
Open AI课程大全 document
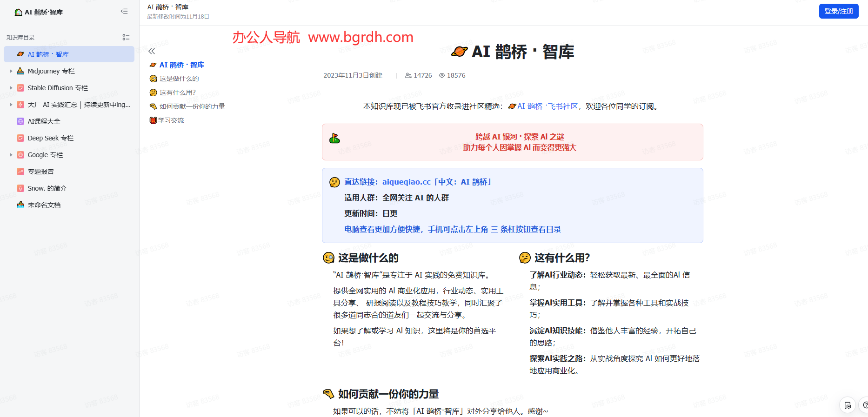[44, 121]
